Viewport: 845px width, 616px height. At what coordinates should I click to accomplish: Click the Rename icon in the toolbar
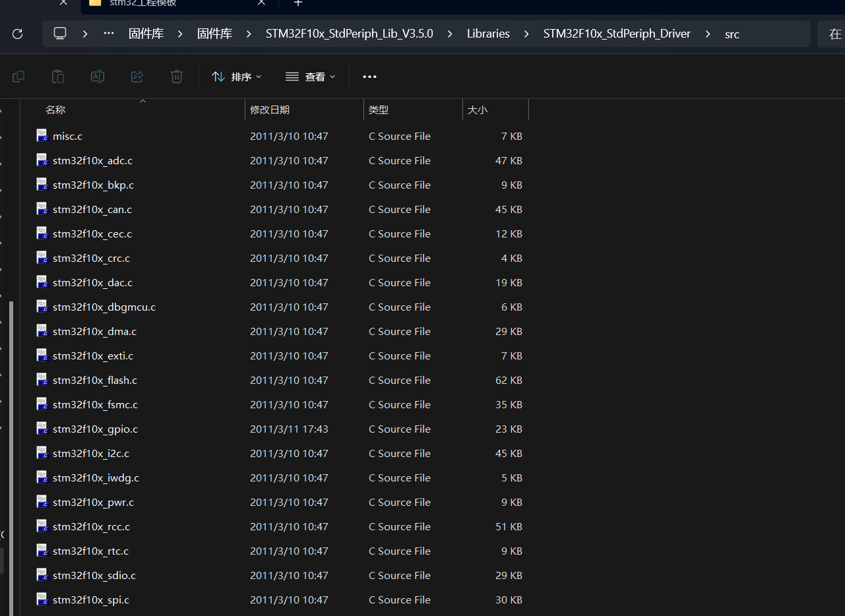98,77
